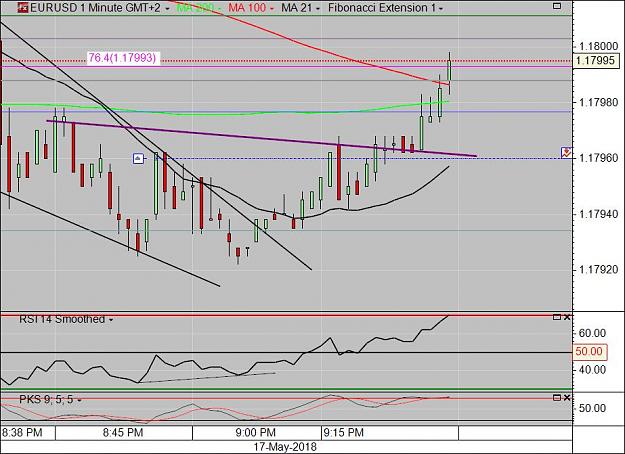Click the RSI 60.00 scale label
625x454 pixels.
click(592, 333)
